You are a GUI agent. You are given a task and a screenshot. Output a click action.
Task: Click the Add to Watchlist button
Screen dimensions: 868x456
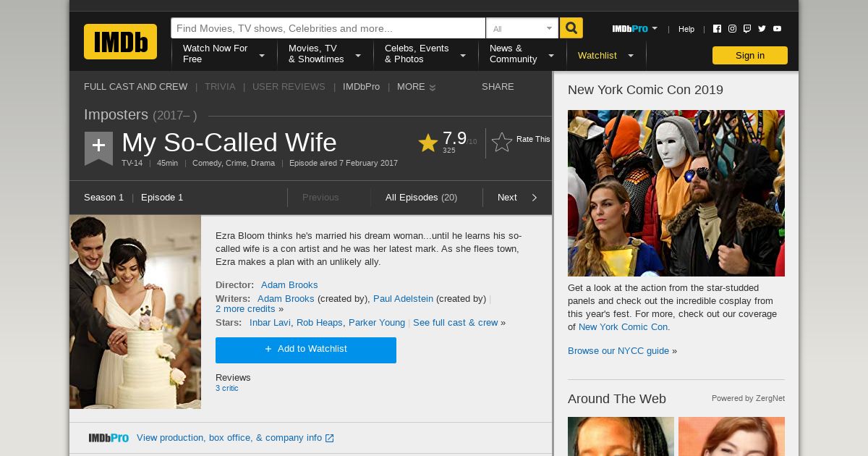pos(306,350)
